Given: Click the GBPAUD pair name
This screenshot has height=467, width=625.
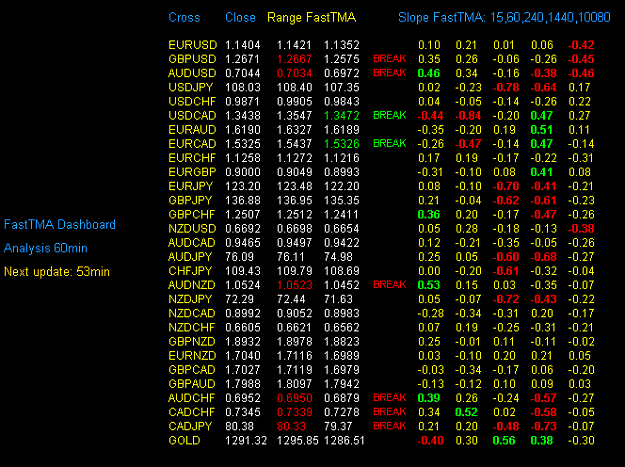Looking at the screenshot, I should (x=192, y=384).
